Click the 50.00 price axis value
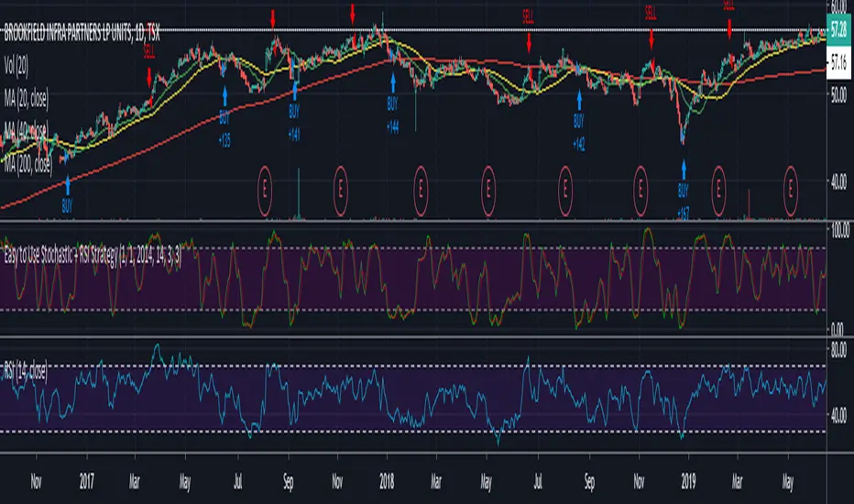The width and height of the screenshot is (854, 504). tap(839, 96)
